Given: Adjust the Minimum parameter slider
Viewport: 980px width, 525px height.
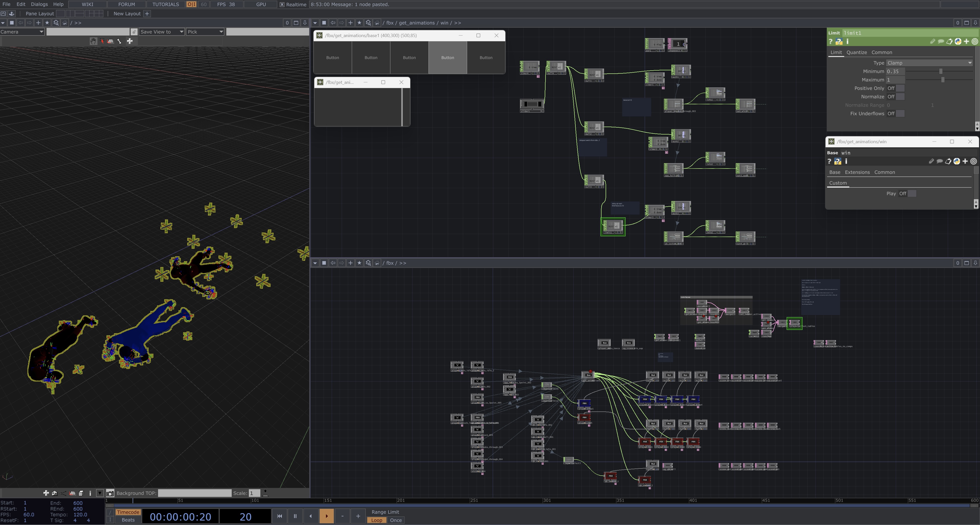Looking at the screenshot, I should pos(940,72).
